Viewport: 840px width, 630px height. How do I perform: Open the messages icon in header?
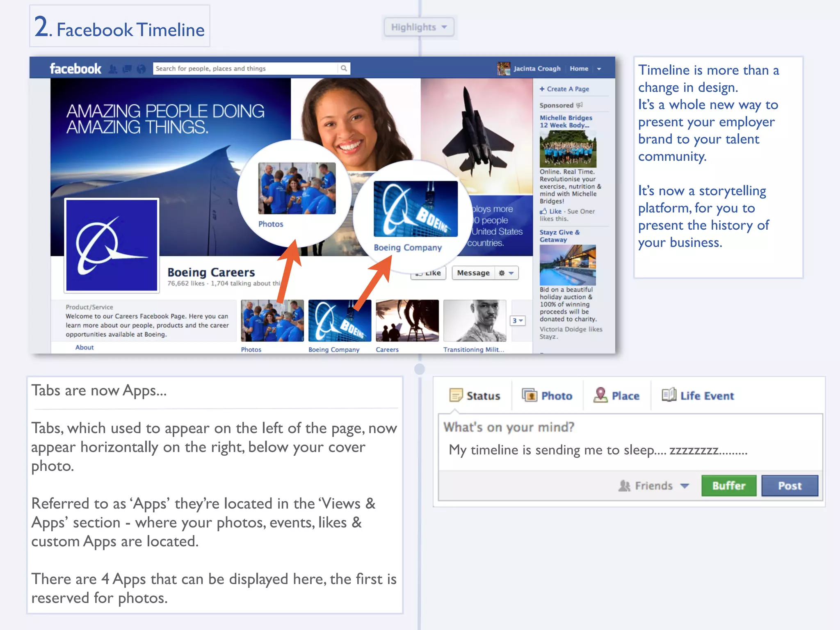[x=127, y=69]
